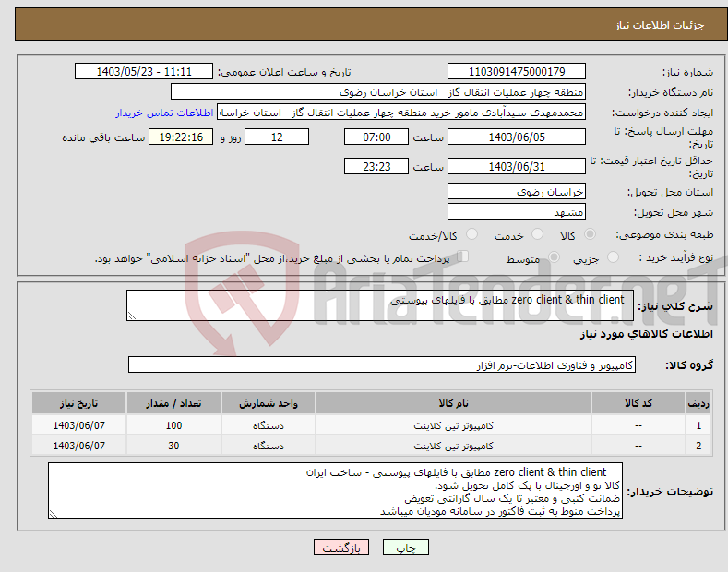
Task: Click the کد کالا column header
Action: [638, 403]
